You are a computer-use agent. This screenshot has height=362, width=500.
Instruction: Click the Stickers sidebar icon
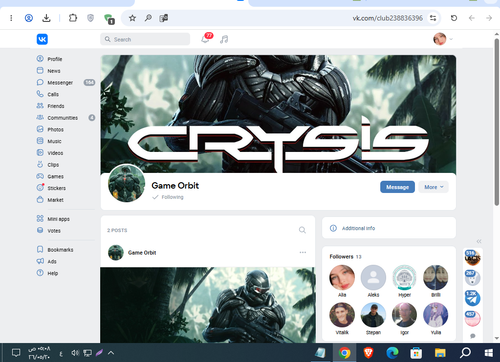point(40,188)
